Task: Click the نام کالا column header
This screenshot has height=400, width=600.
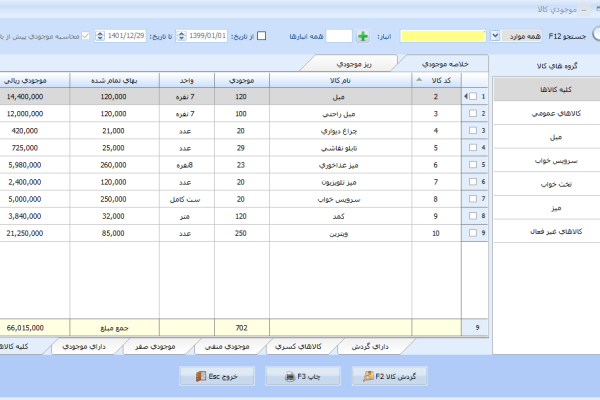Action: click(x=341, y=80)
